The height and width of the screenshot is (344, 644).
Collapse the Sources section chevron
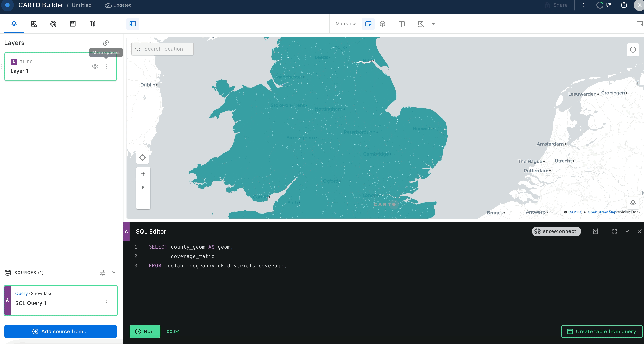pyautogui.click(x=114, y=272)
